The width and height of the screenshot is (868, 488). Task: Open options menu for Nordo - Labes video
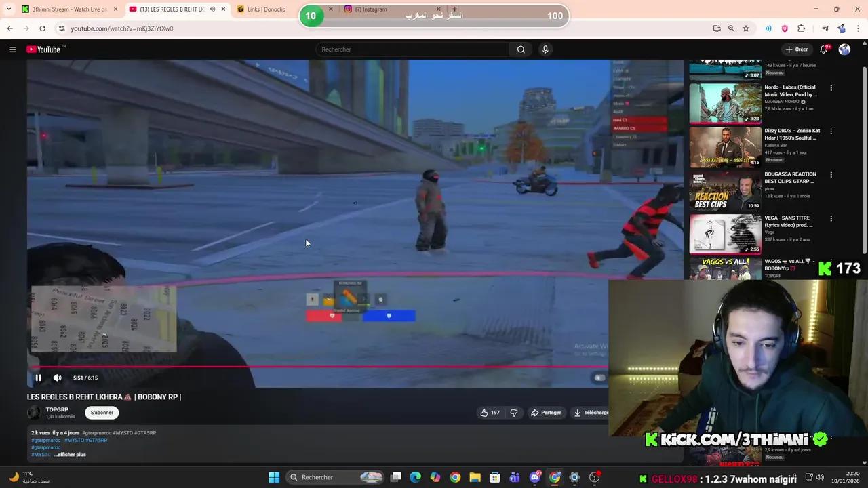831,87
